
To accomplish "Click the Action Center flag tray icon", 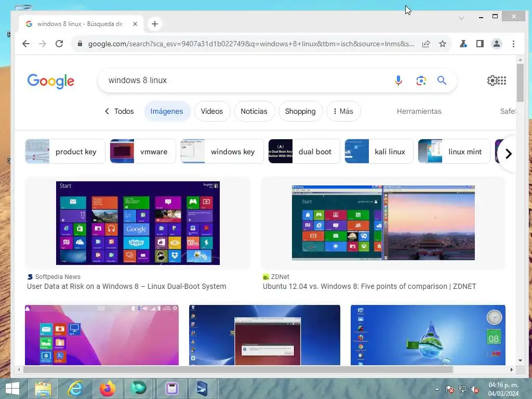I will 450,390.
